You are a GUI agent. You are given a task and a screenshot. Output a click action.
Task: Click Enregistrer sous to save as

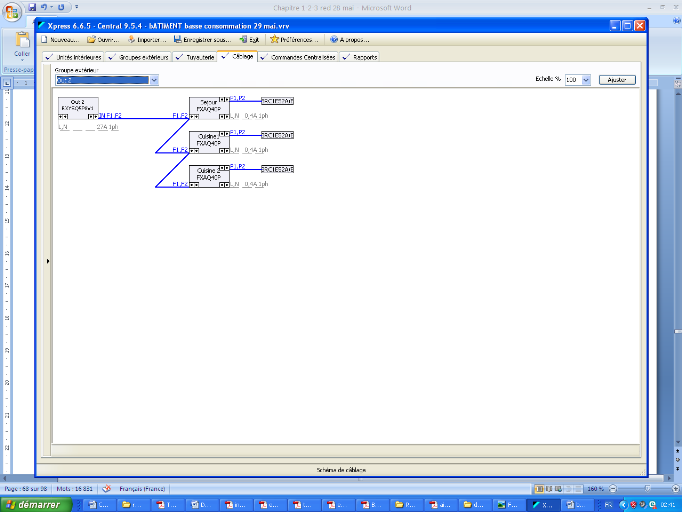(203, 40)
